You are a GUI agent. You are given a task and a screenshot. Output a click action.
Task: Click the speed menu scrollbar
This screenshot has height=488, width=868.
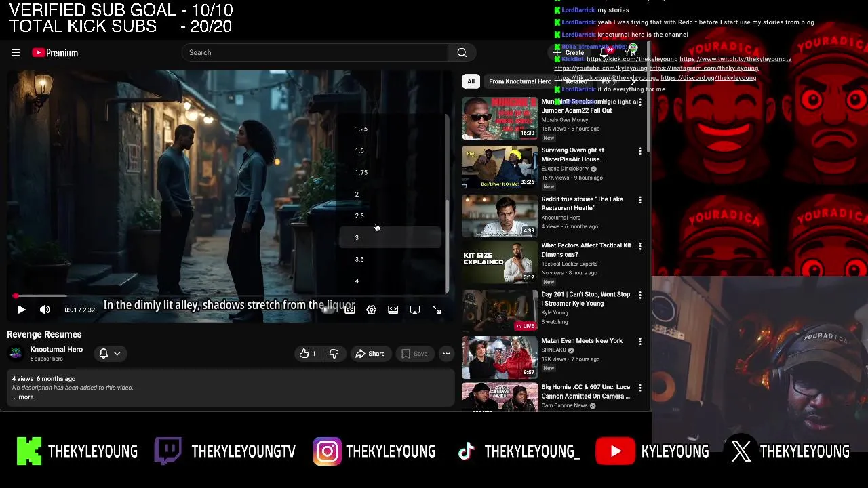coord(446,247)
